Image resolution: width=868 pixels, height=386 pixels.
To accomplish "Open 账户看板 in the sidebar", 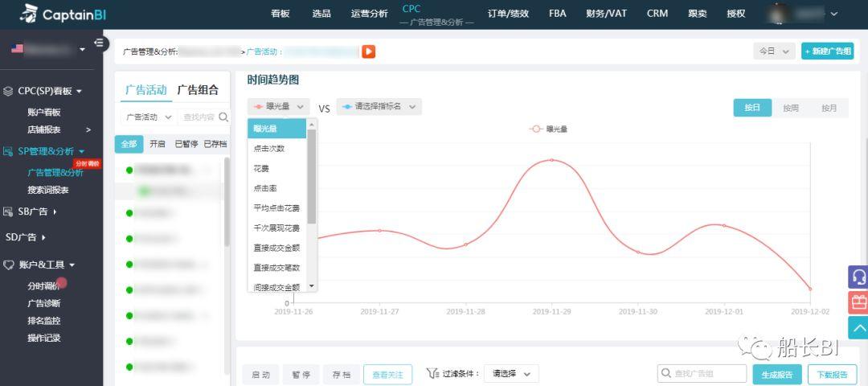I will pyautogui.click(x=43, y=112).
